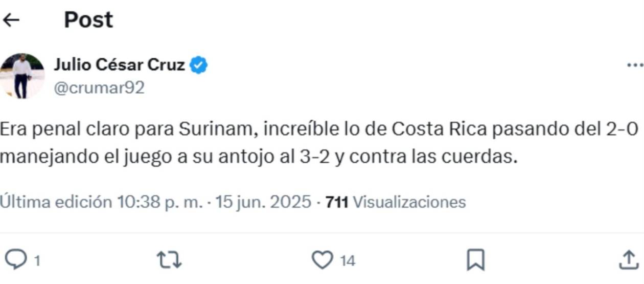The width and height of the screenshot is (644, 284).
Task: Click the 711 views number
Action: pyautogui.click(x=337, y=202)
